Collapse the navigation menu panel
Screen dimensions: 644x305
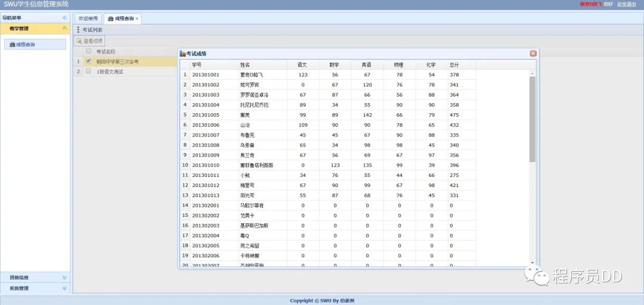(x=64, y=18)
